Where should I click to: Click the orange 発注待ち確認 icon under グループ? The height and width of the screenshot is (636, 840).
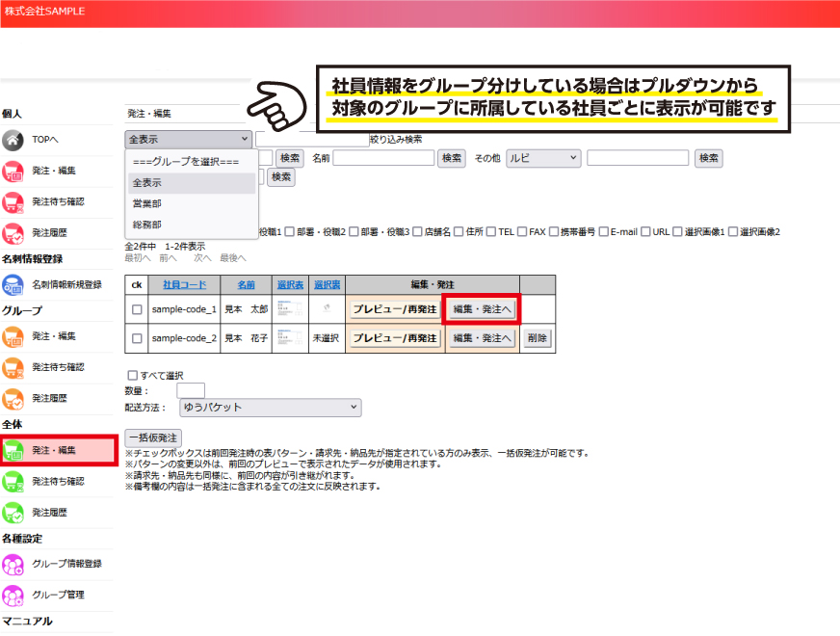pos(13,367)
